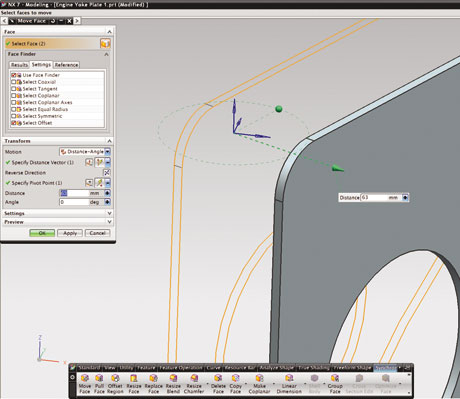Click the reset icon in Move Face title
The height and width of the screenshot is (399, 460).
click(x=53, y=21)
